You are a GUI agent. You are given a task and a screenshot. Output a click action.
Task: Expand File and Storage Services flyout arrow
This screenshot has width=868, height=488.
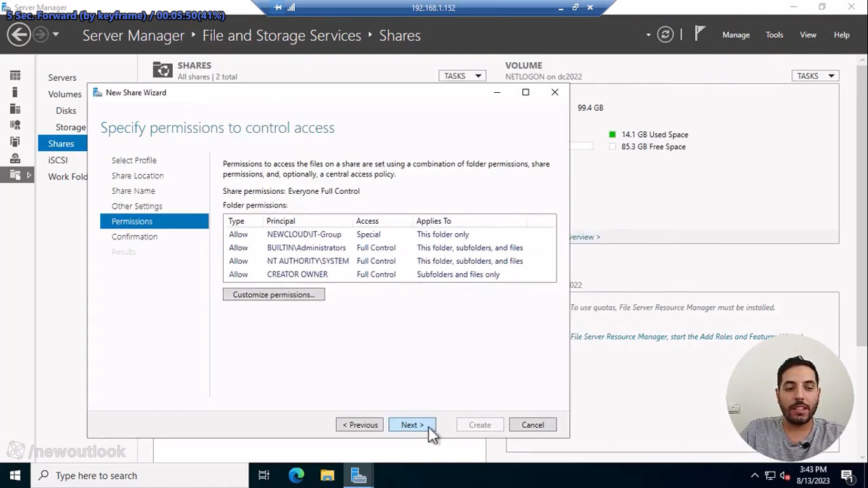[29, 175]
